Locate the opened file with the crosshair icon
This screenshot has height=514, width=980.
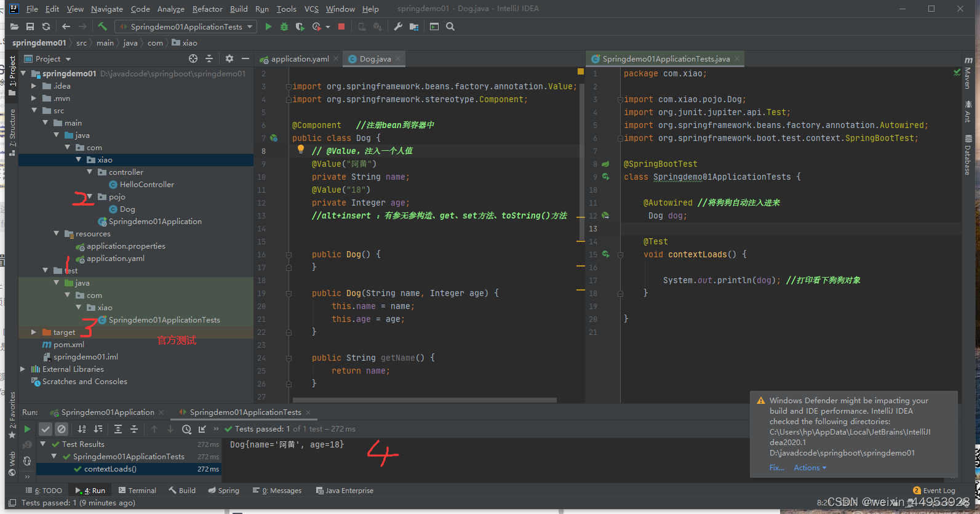[x=193, y=58]
